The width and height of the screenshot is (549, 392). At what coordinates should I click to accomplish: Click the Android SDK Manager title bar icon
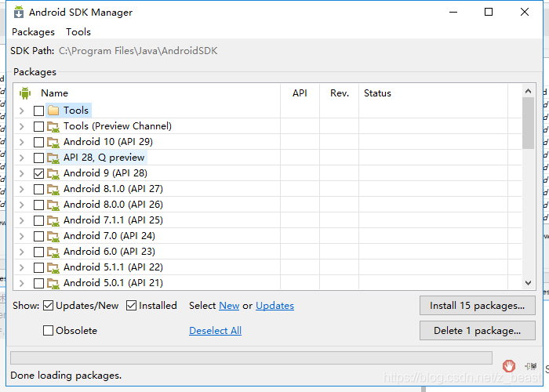click(x=19, y=13)
